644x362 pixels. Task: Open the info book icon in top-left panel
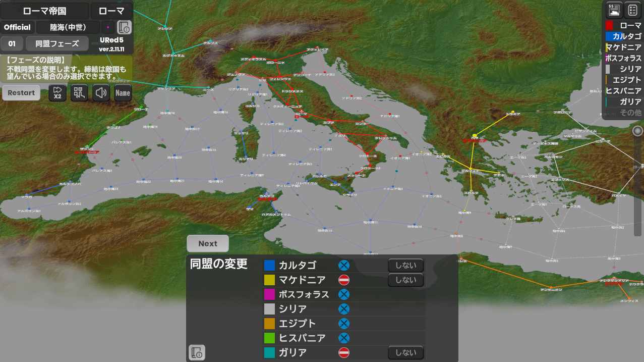124,27
